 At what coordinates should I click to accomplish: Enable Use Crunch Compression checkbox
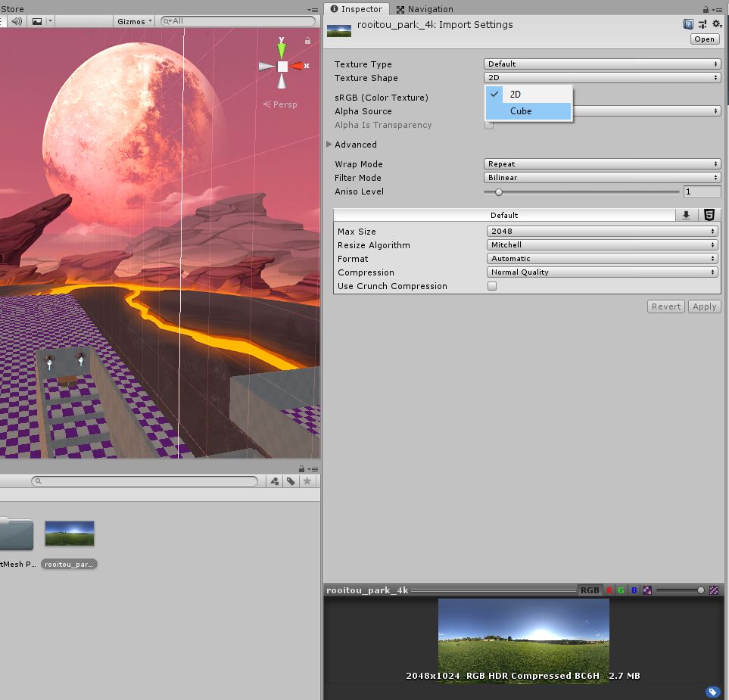pyautogui.click(x=492, y=286)
